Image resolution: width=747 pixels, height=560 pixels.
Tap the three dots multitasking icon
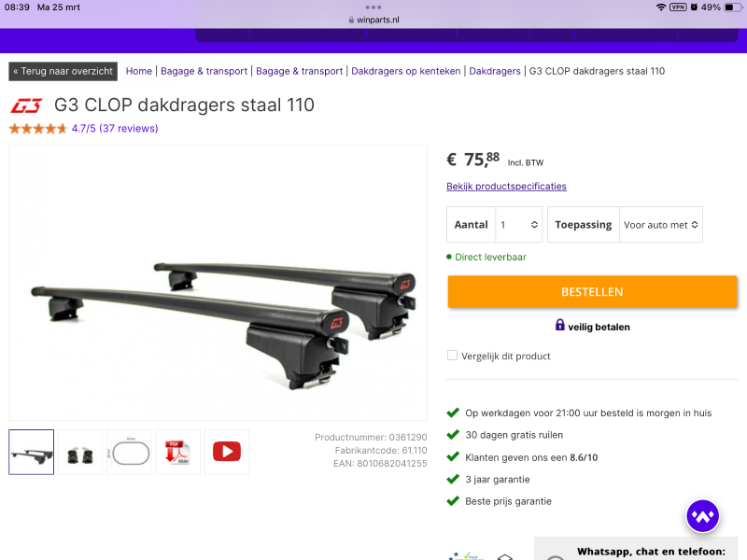click(373, 7)
